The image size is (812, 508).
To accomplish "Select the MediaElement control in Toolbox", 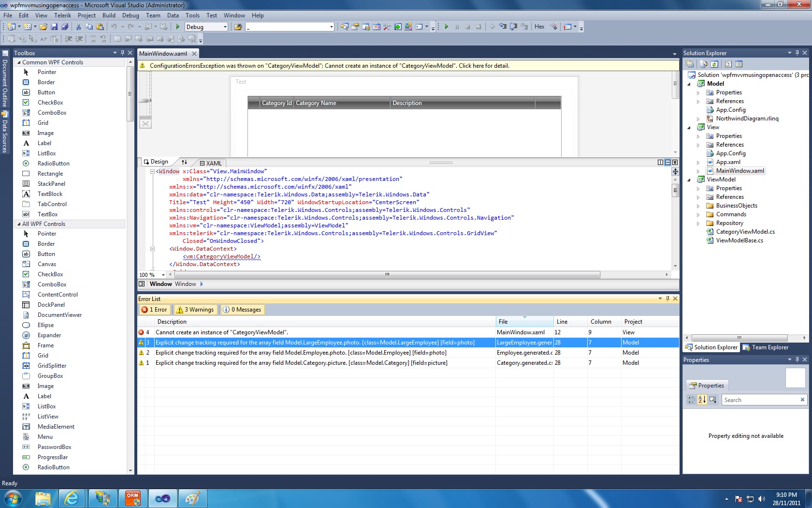I will coord(56,427).
